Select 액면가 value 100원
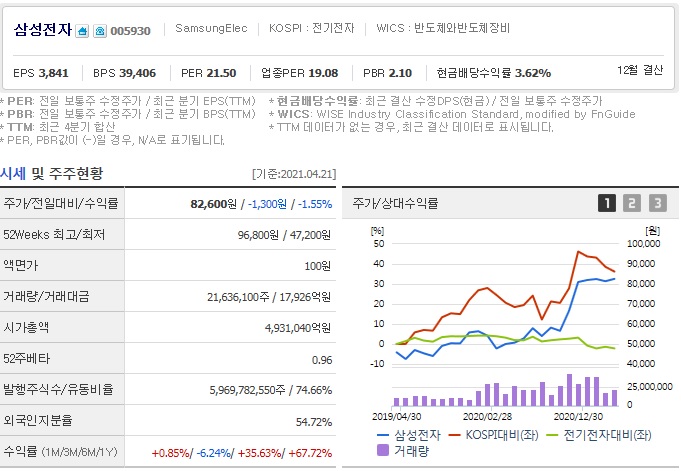The height and width of the screenshot is (471, 681). (317, 266)
